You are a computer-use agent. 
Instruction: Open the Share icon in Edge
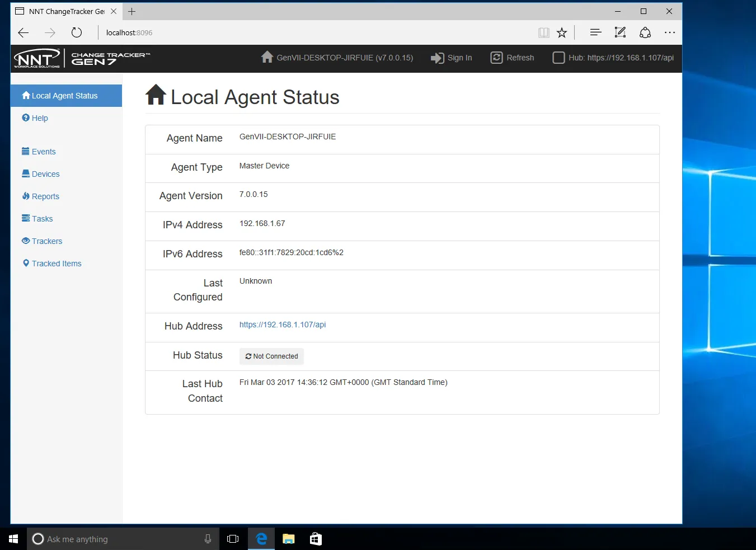tap(645, 32)
